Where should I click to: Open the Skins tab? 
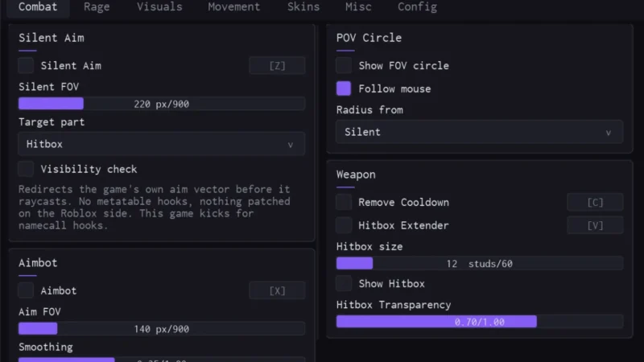303,7
